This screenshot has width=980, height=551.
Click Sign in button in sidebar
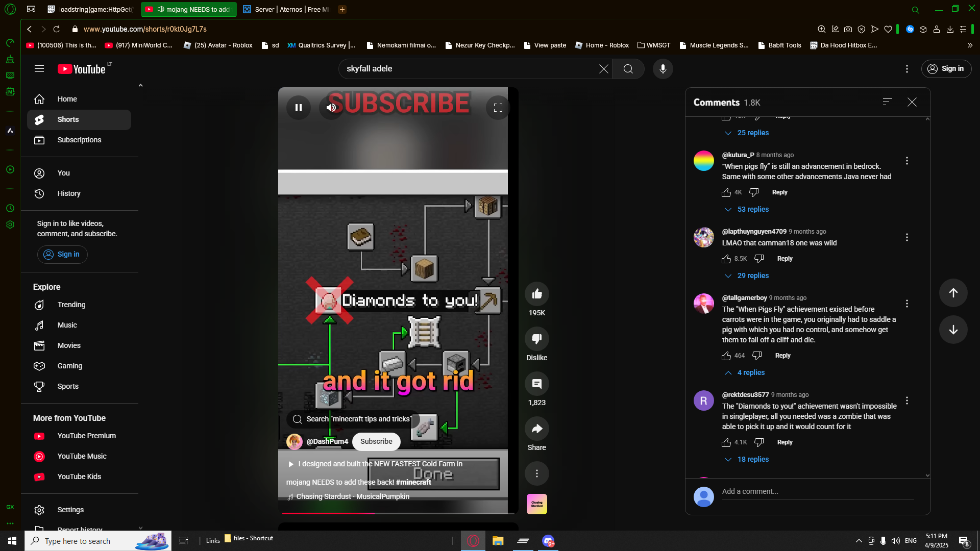(62, 255)
